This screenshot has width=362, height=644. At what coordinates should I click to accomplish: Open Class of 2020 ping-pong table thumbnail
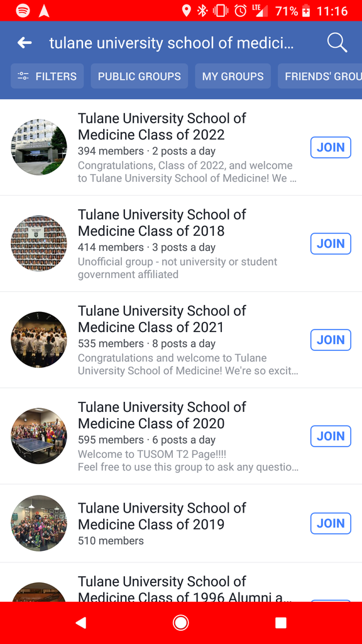39,436
